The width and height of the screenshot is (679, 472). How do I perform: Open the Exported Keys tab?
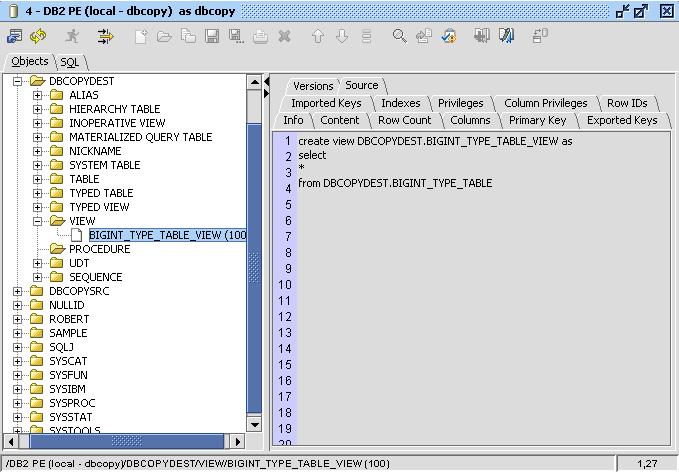pyautogui.click(x=622, y=120)
